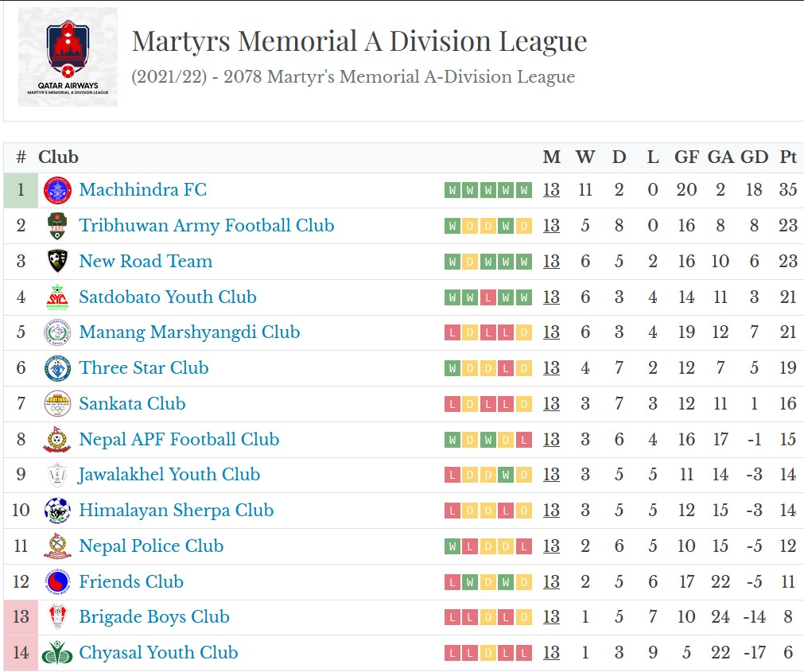
Task: Click the Satdobato Youth Club logo
Action: (57, 297)
